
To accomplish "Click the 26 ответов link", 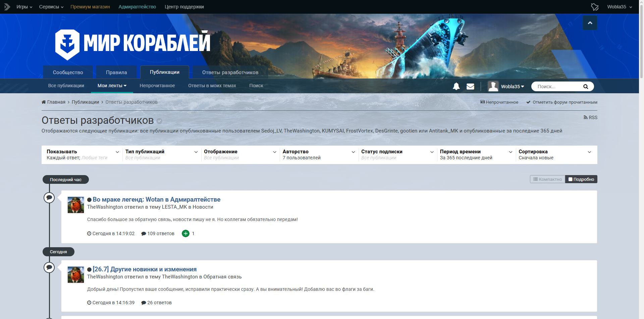I will [157, 303].
